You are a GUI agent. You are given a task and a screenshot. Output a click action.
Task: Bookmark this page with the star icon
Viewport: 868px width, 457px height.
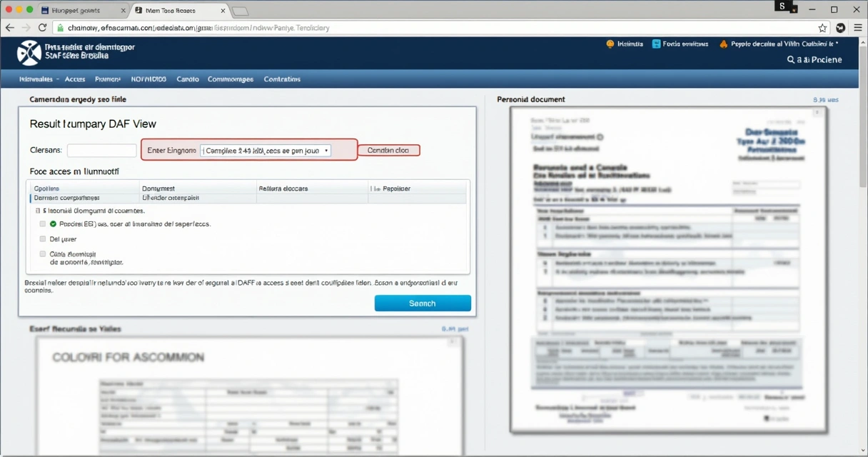822,28
